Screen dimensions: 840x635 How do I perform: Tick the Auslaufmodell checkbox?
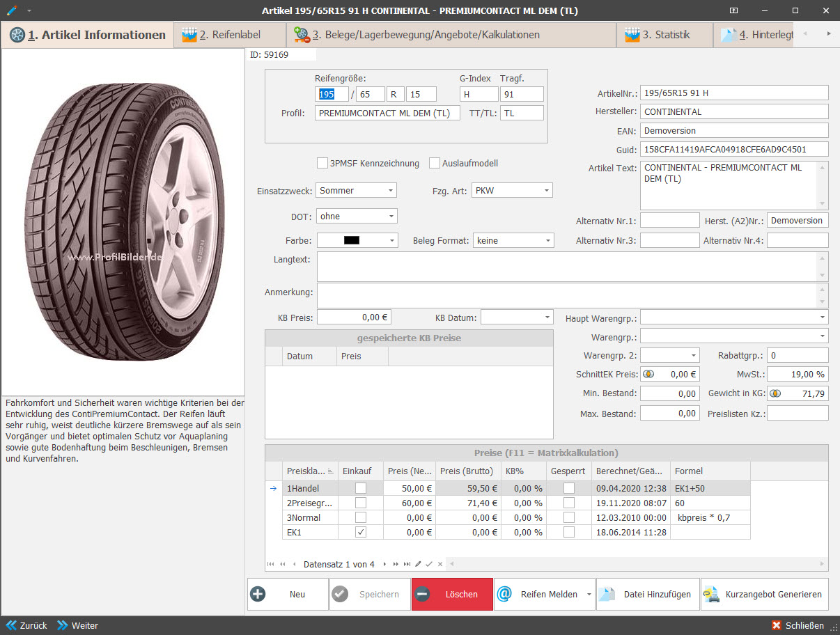click(x=435, y=163)
